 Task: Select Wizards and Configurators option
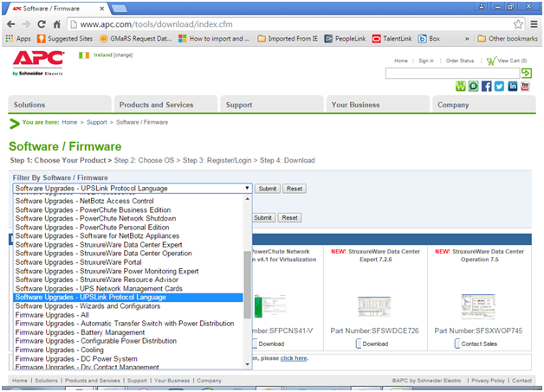[x=128, y=306]
